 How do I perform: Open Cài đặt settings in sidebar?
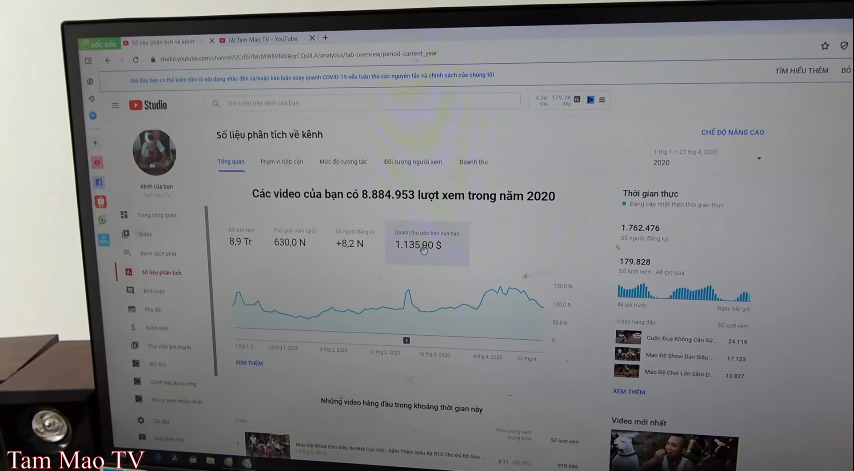click(160, 421)
